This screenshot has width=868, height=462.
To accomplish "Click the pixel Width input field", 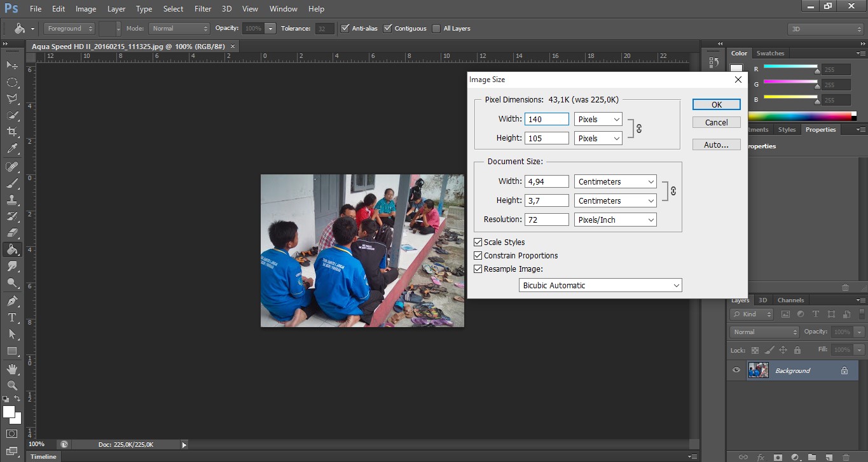I will click(547, 119).
